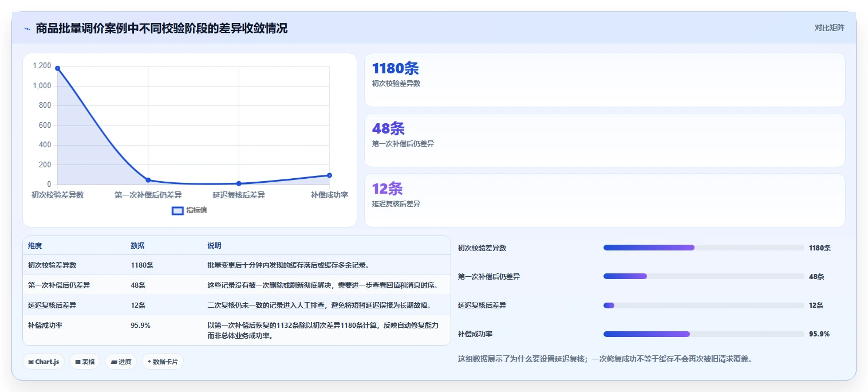
Task: Click table cell 延迟复核后差异
Action: click(52, 305)
